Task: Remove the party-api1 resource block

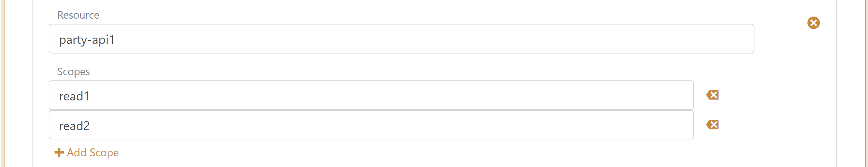Action: pyautogui.click(x=813, y=23)
